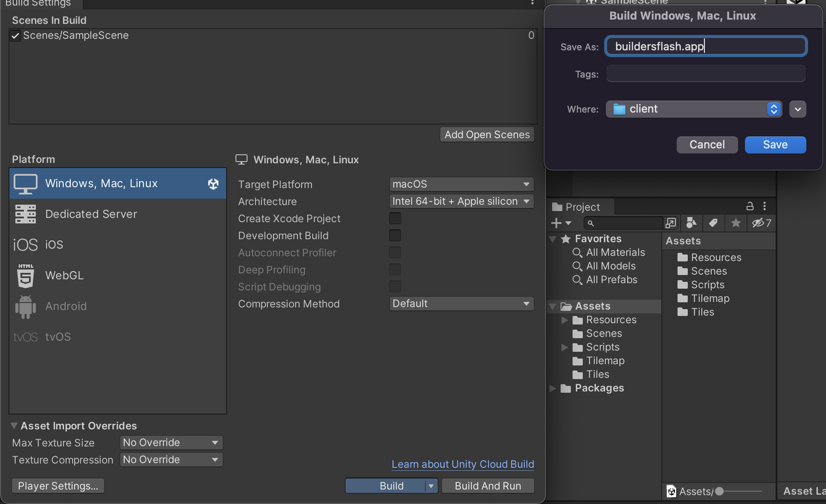Open the Project panel add (+) menu
The image size is (826, 504).
[561, 223]
